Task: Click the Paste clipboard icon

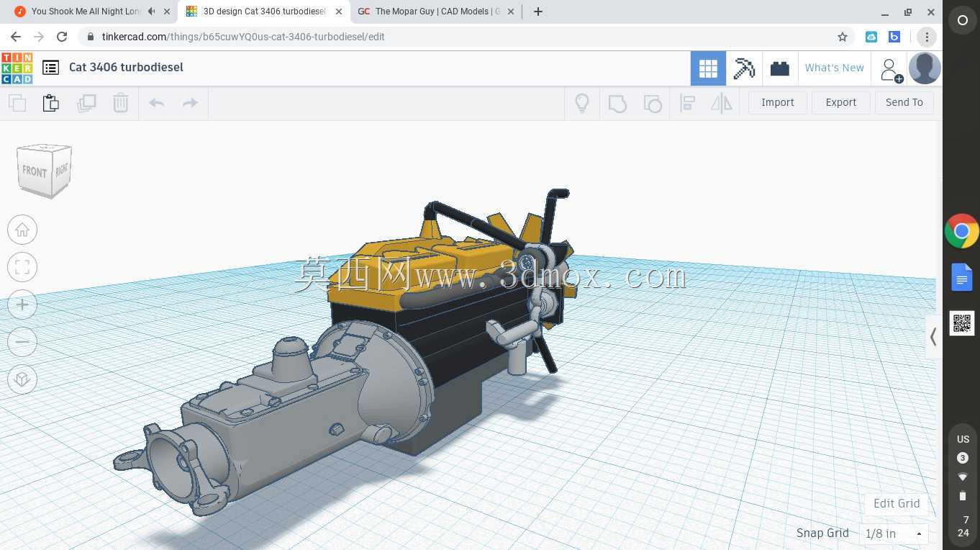Action: click(x=51, y=103)
